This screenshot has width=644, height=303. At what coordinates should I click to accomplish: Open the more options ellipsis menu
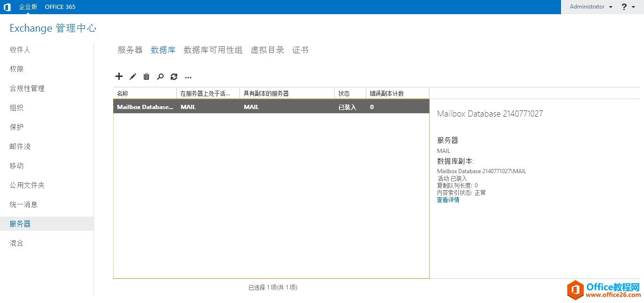[188, 77]
